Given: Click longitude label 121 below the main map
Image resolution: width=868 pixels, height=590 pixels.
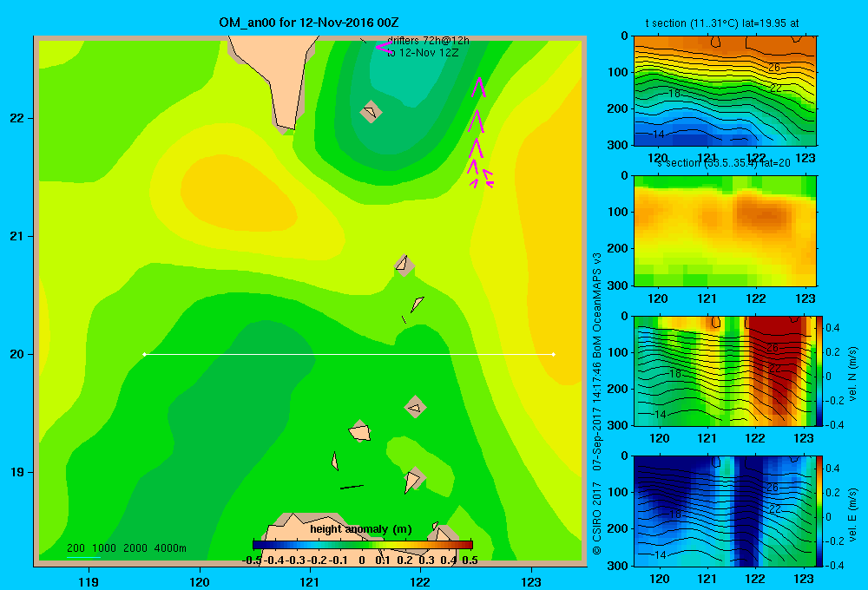Looking at the screenshot, I should (x=310, y=581).
